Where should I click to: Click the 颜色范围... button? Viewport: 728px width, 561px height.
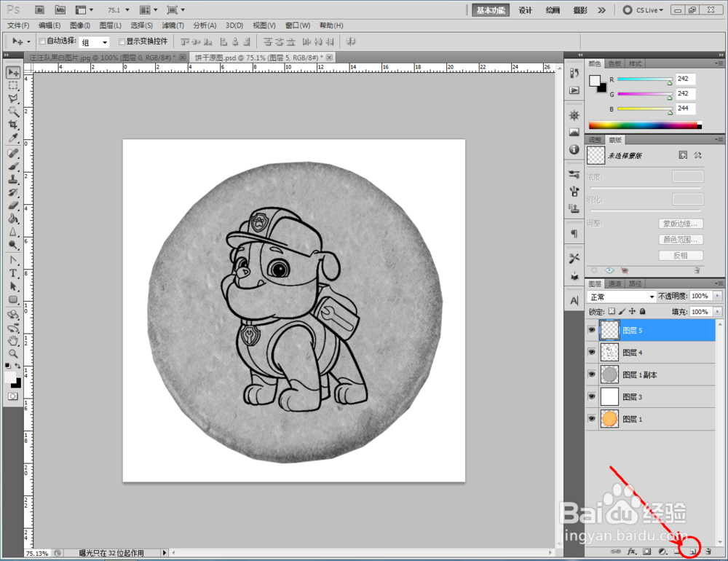pyautogui.click(x=681, y=240)
